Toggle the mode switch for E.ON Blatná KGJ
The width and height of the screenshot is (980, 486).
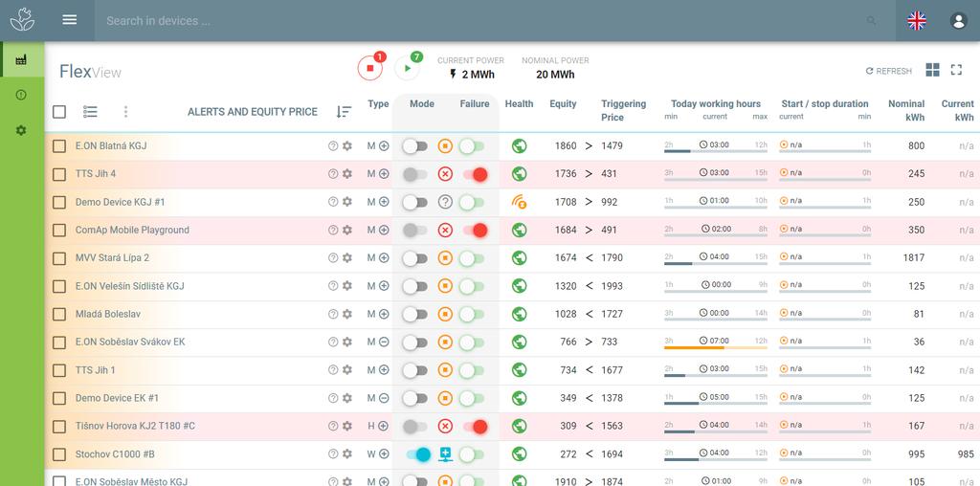pos(415,146)
